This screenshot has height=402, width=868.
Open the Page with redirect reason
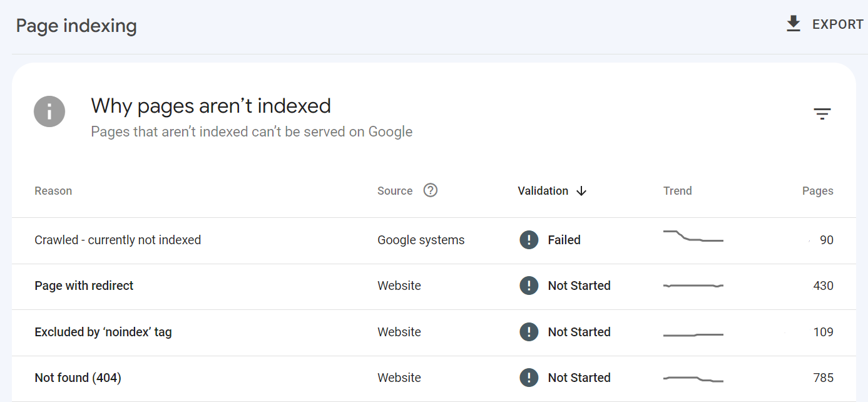84,286
